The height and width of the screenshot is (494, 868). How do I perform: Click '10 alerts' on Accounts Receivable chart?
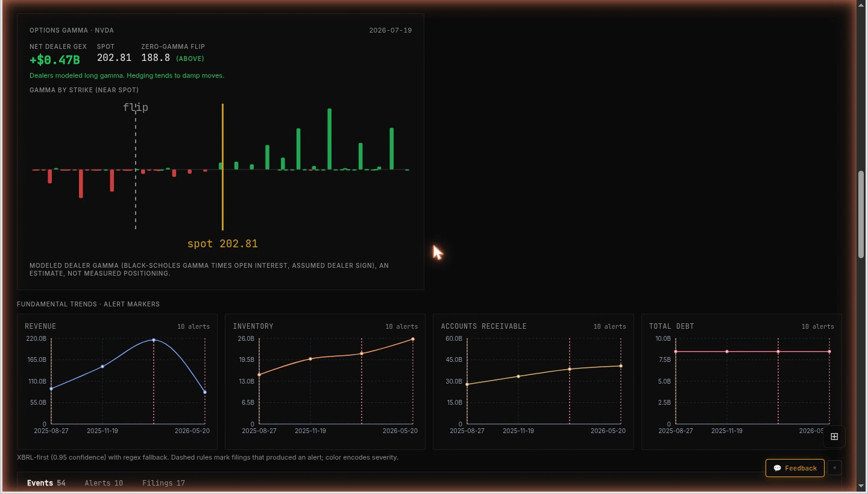tap(610, 326)
